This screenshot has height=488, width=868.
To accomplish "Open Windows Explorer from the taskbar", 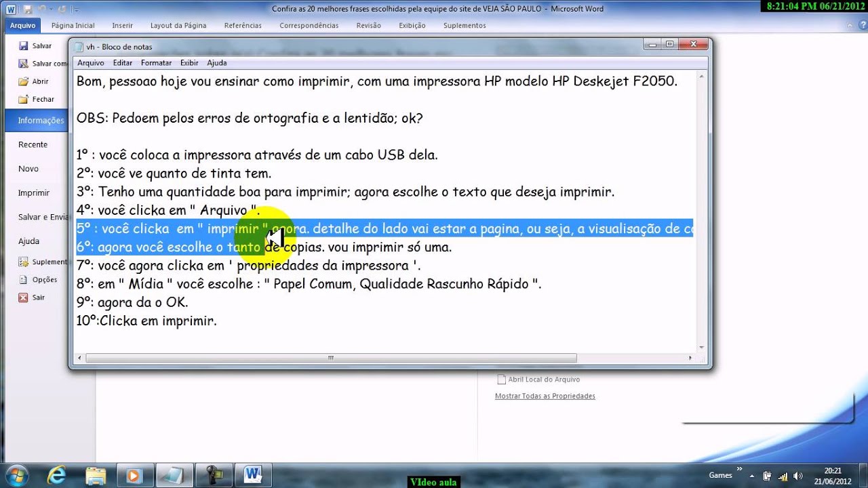I will [x=96, y=474].
